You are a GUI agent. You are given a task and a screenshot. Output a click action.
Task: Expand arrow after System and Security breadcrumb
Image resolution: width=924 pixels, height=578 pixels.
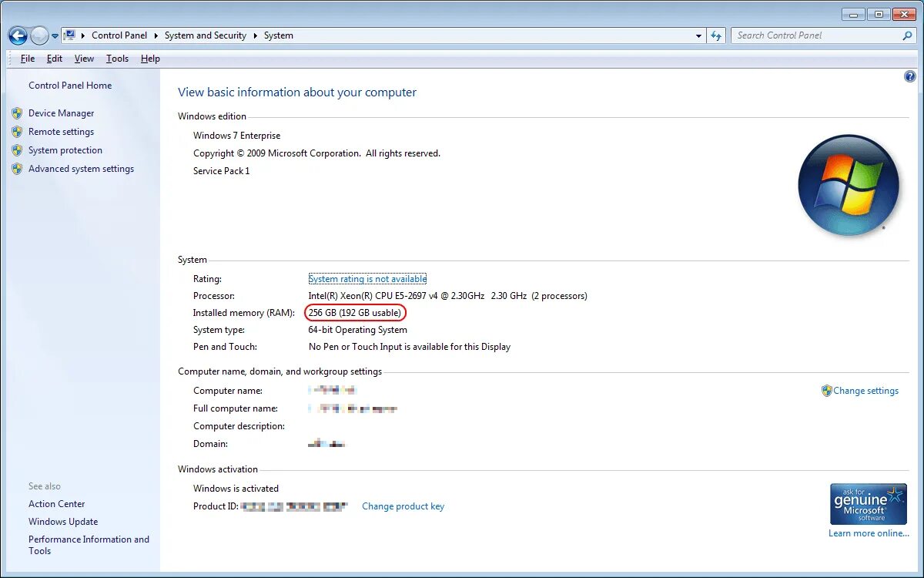click(x=255, y=35)
